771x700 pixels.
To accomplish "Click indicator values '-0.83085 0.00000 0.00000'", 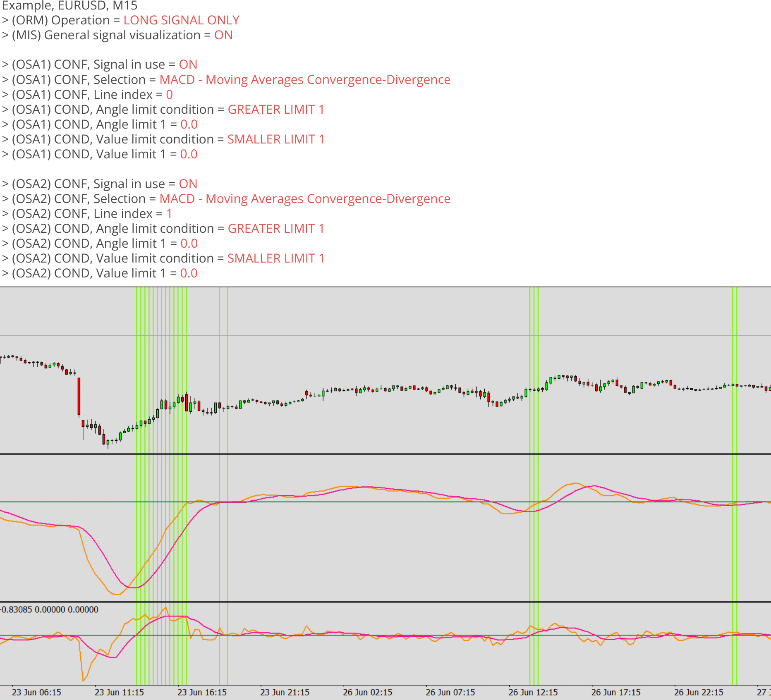I will coord(49,609).
